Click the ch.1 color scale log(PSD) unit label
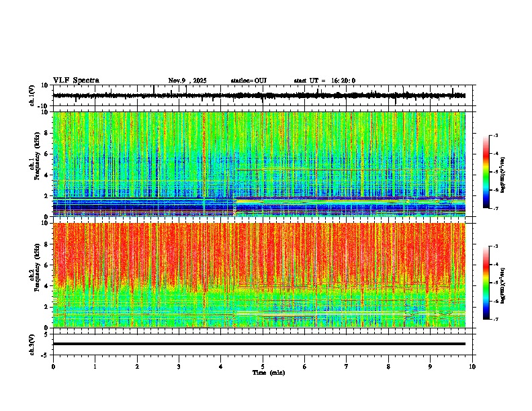Image resolution: width=532 pixels, height=411 pixels. pos(503,175)
